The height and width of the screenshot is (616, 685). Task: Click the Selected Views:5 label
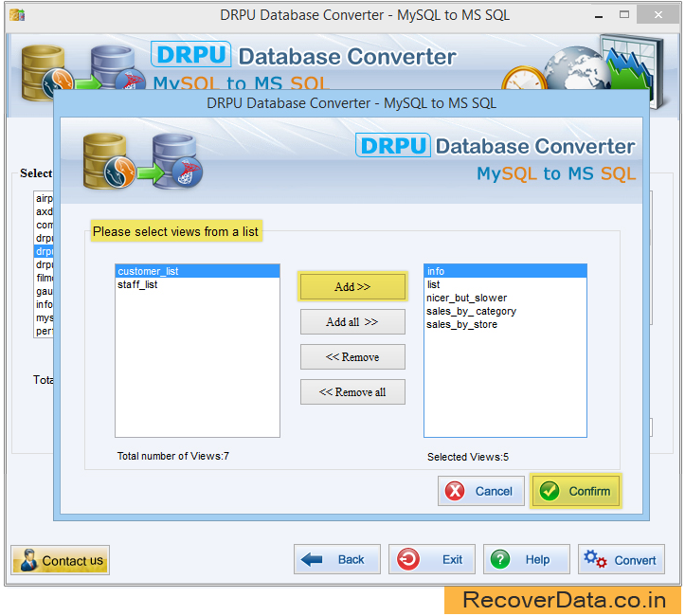[x=468, y=457]
